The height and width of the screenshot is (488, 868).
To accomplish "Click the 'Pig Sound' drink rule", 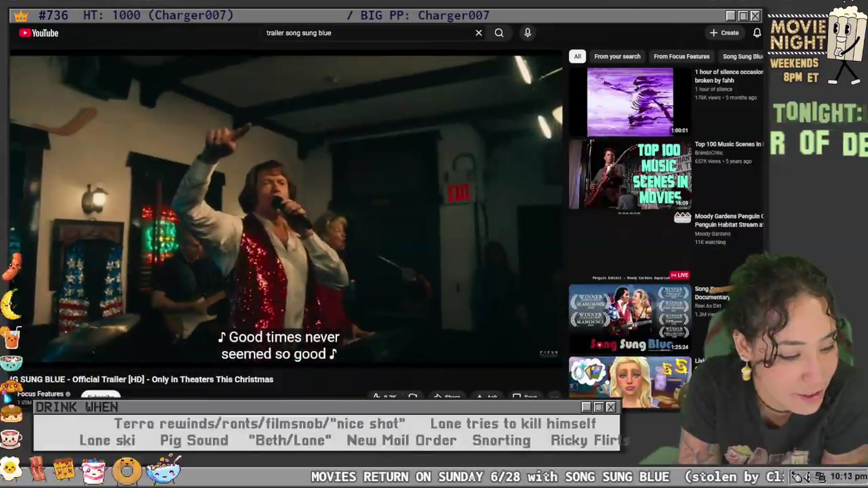I will click(x=194, y=441).
